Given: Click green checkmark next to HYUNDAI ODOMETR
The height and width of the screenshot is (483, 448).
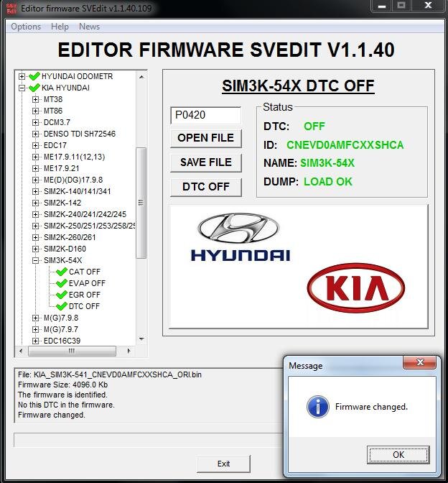Looking at the screenshot, I should 34,76.
